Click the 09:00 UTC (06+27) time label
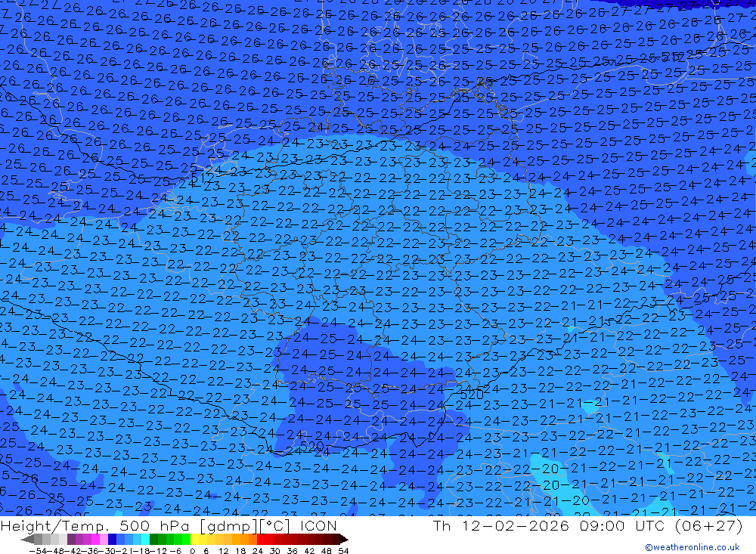The height and width of the screenshot is (554, 756). 661,525
